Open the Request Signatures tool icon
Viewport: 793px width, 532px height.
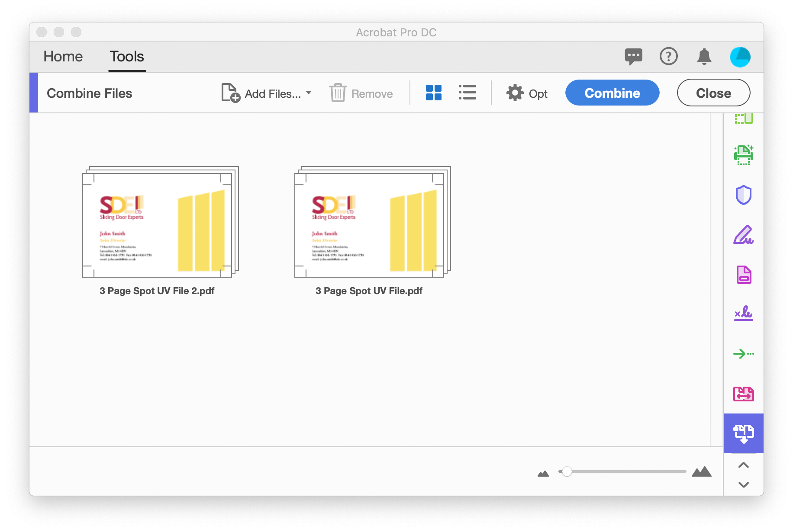(743, 314)
